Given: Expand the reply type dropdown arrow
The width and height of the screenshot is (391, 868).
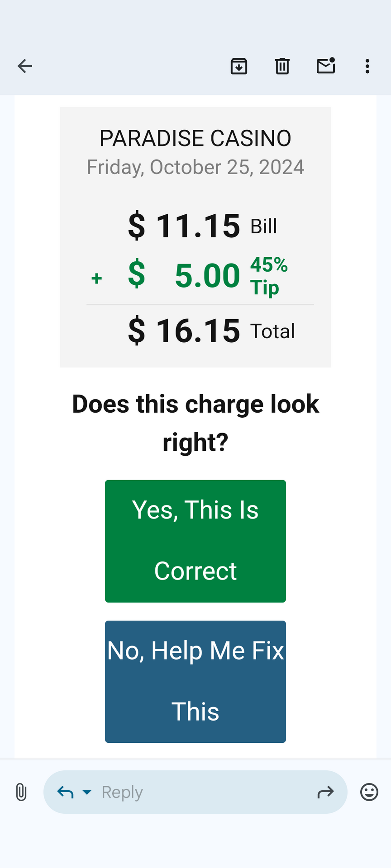Looking at the screenshot, I should 87,792.
